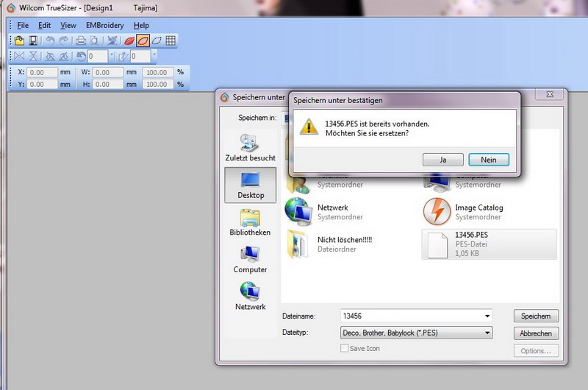Open Zuletzt besucht in the places sidebar

250,147
